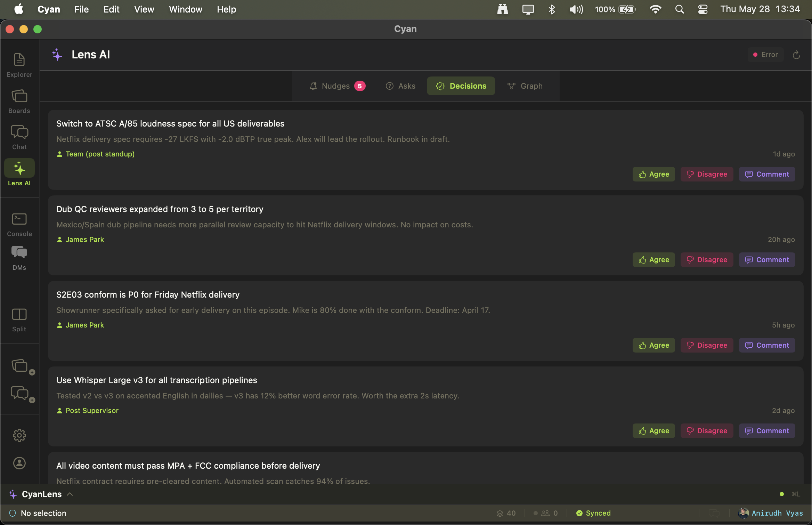Open the DMs sidebar panel
The height and width of the screenshot is (525, 812).
pos(19,258)
